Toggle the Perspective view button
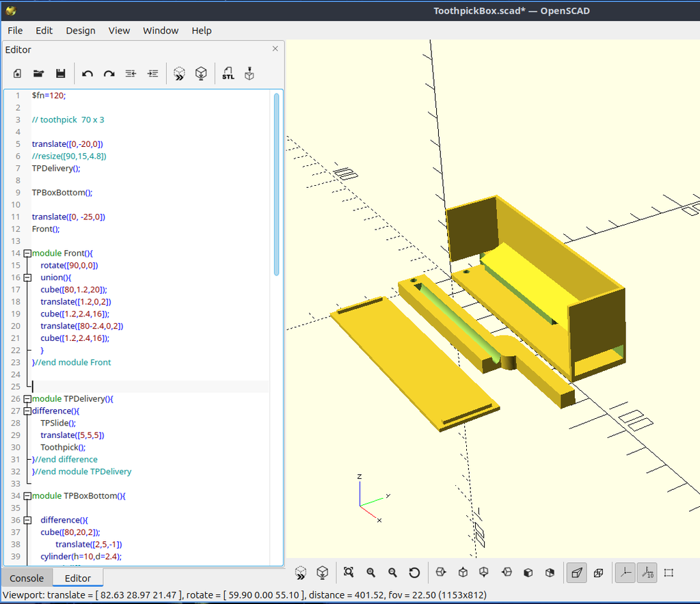The height and width of the screenshot is (604, 700). (576, 573)
